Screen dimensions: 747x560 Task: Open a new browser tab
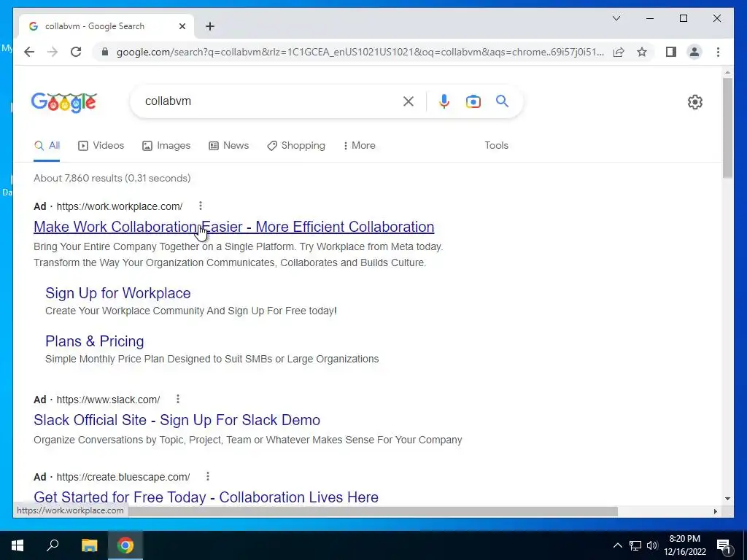(x=209, y=26)
